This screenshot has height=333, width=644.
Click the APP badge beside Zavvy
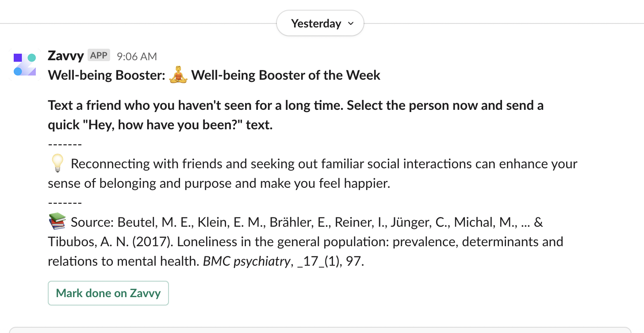click(98, 55)
